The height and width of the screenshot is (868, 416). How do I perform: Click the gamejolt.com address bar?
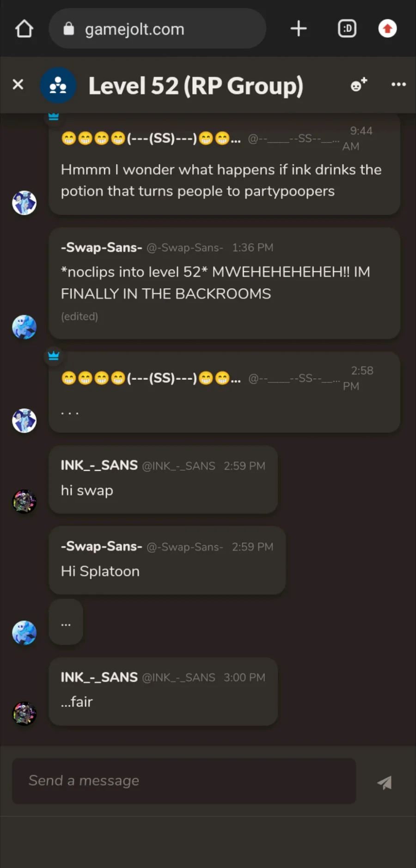(157, 29)
